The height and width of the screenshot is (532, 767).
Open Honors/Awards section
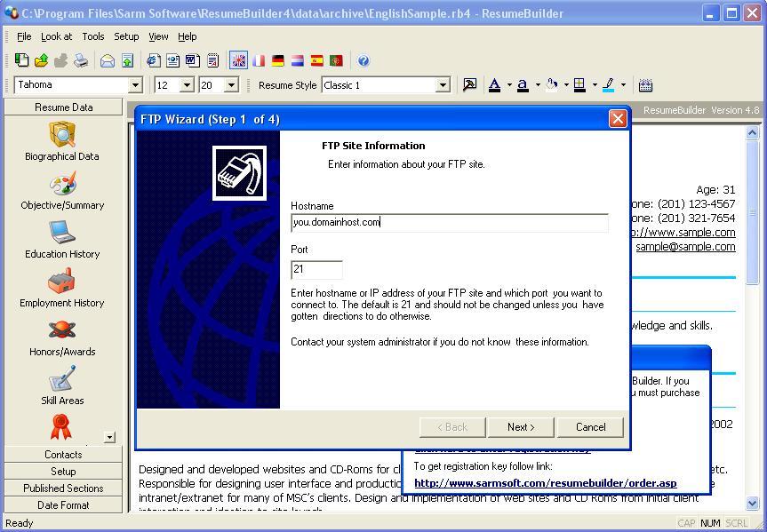coord(62,337)
